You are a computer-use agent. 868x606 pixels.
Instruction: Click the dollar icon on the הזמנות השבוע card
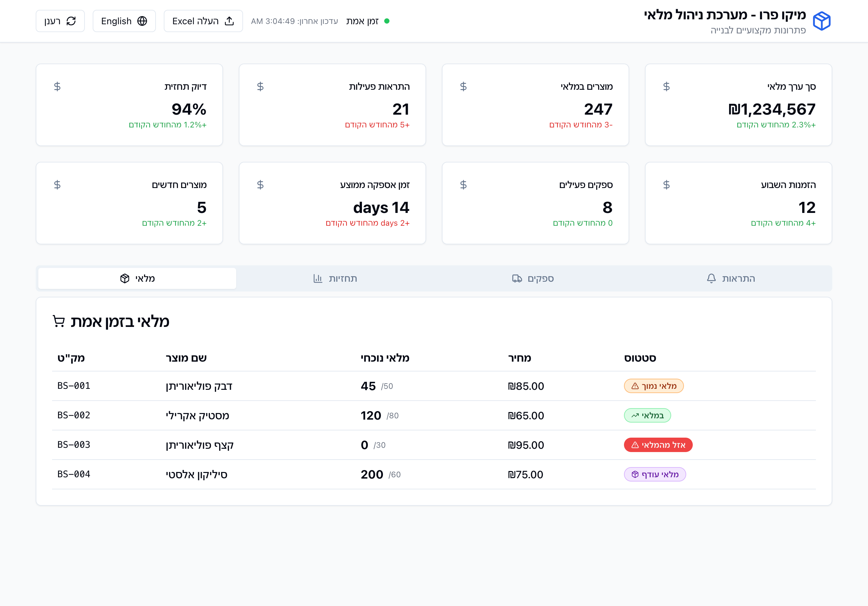666,185
